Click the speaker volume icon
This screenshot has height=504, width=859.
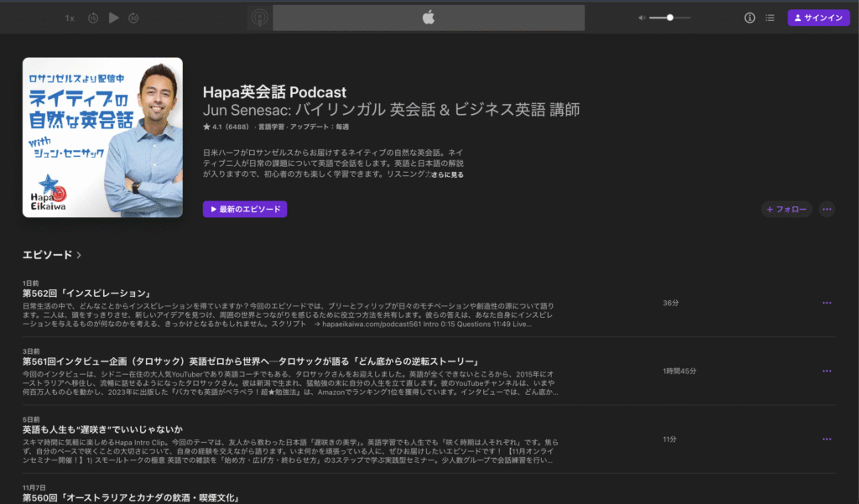[x=642, y=18]
